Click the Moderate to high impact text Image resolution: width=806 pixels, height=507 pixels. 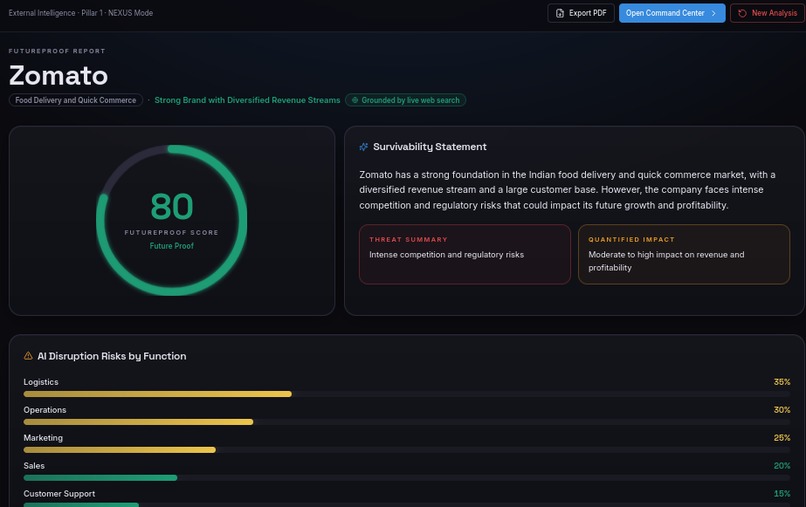click(666, 261)
